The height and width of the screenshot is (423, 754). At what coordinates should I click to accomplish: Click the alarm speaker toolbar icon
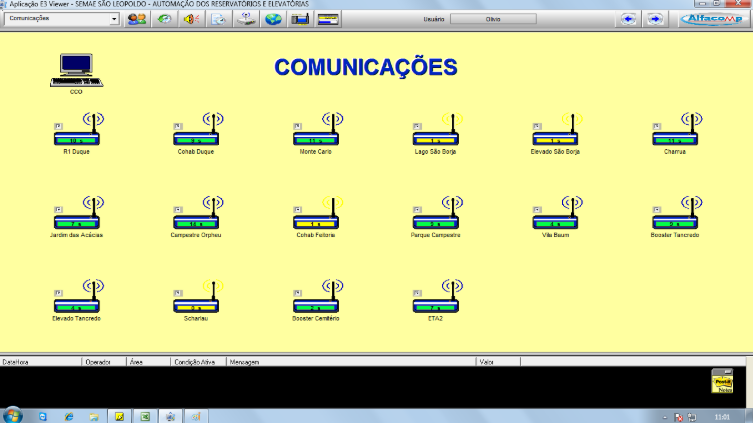[x=191, y=19]
